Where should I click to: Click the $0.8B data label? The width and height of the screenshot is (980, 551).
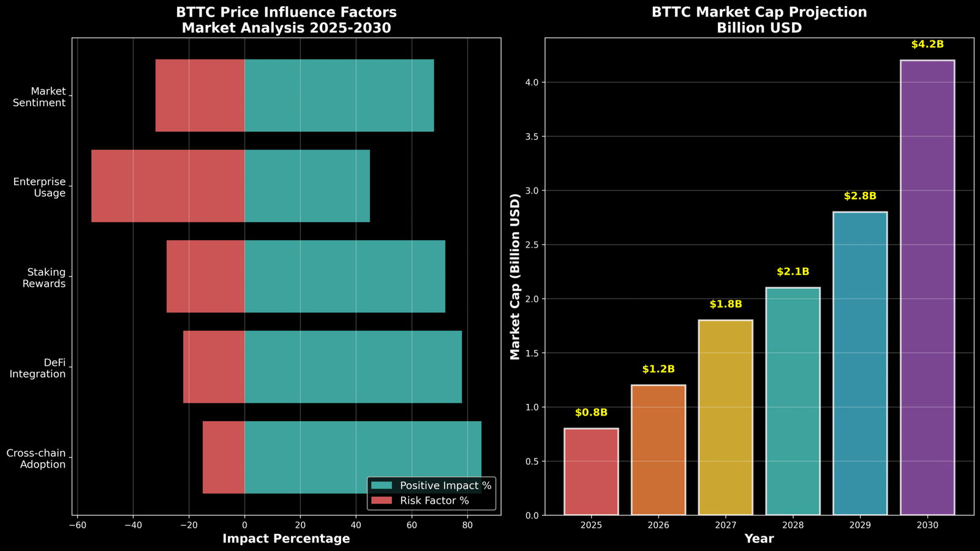tap(591, 412)
